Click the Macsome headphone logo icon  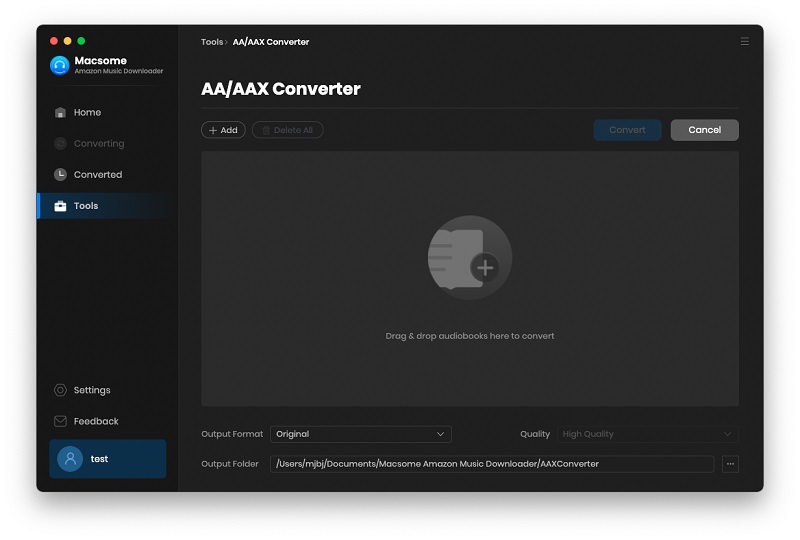(60, 65)
